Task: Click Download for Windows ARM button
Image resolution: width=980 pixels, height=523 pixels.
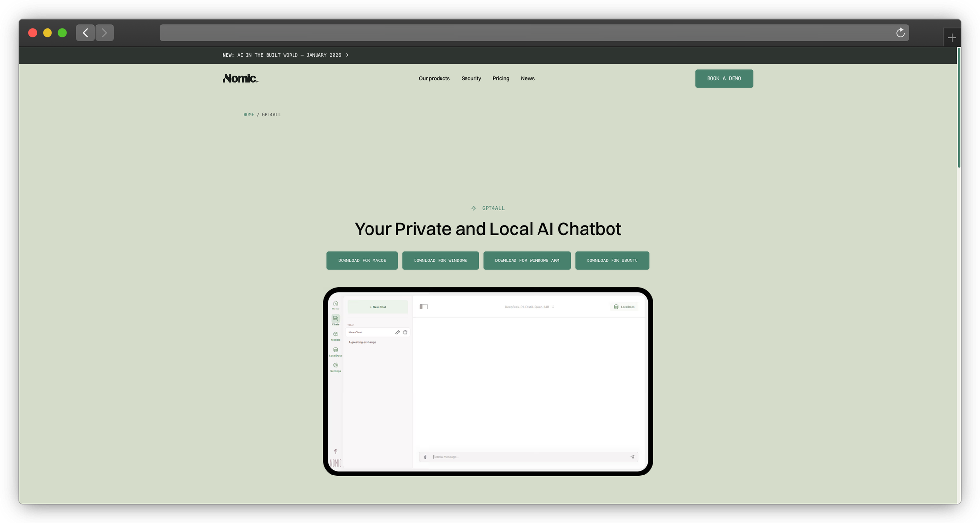Action: pos(527,261)
